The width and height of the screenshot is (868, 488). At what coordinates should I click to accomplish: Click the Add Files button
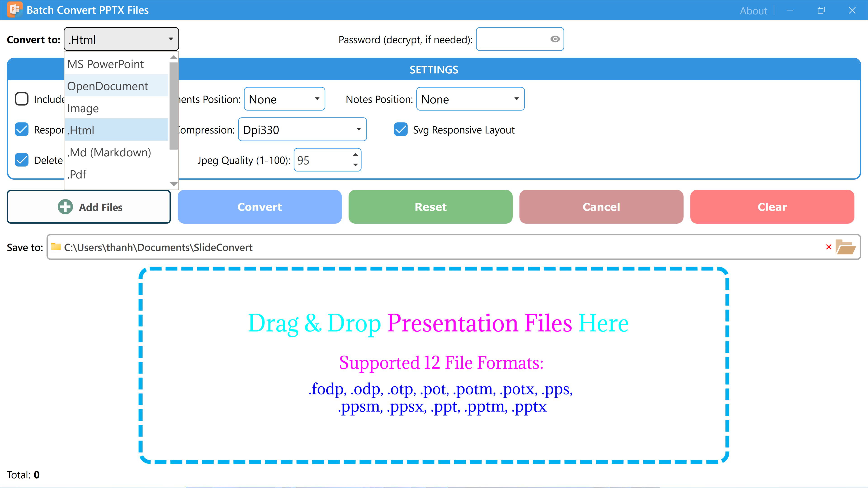pos(89,207)
